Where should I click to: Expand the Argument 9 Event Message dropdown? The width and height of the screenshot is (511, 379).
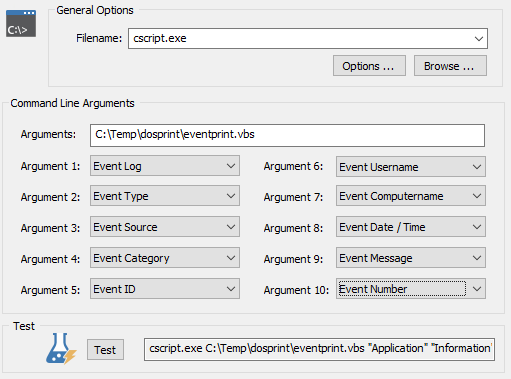[x=411, y=258]
